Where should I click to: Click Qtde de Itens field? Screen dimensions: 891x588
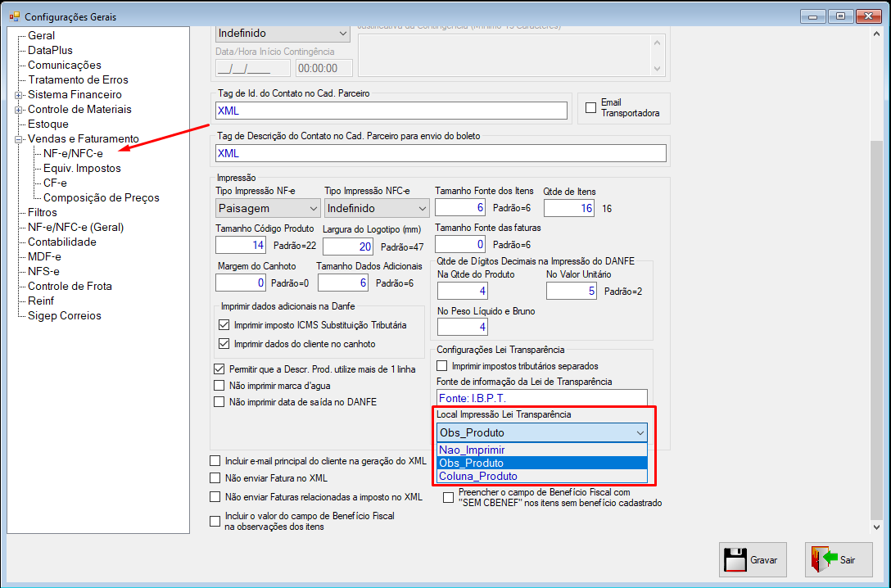569,208
